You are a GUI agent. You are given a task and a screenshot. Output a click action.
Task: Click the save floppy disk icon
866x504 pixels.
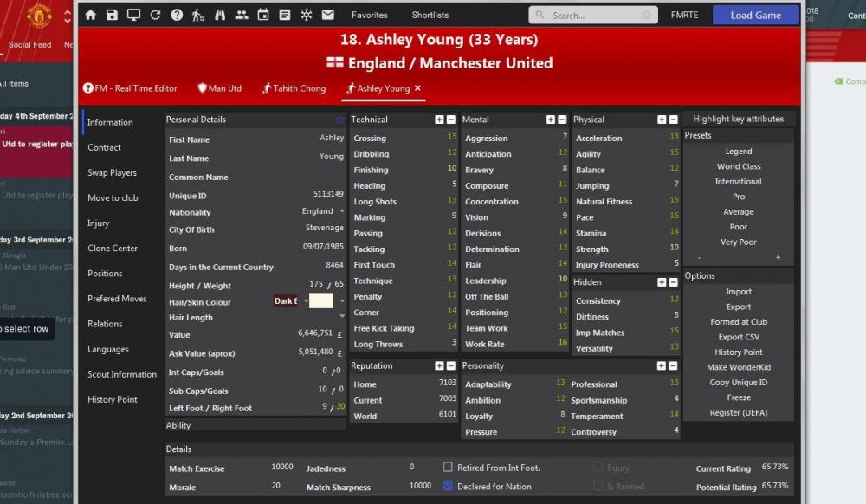(x=112, y=15)
